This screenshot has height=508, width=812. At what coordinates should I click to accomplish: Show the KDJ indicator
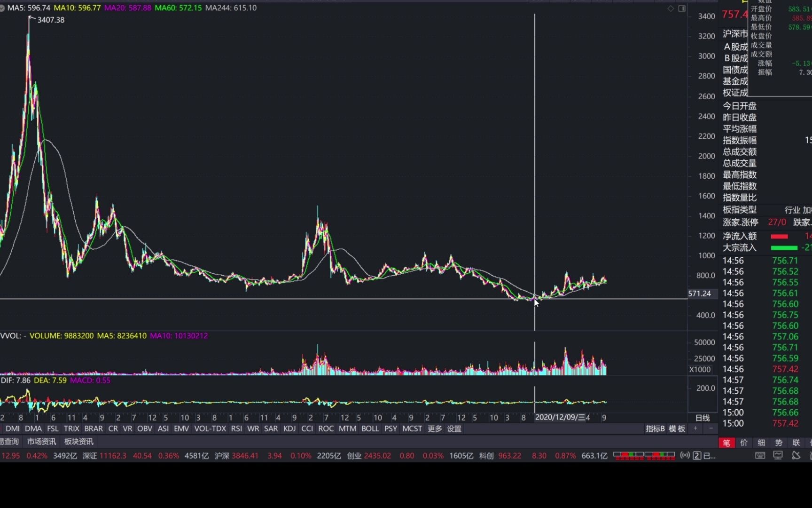tap(289, 429)
